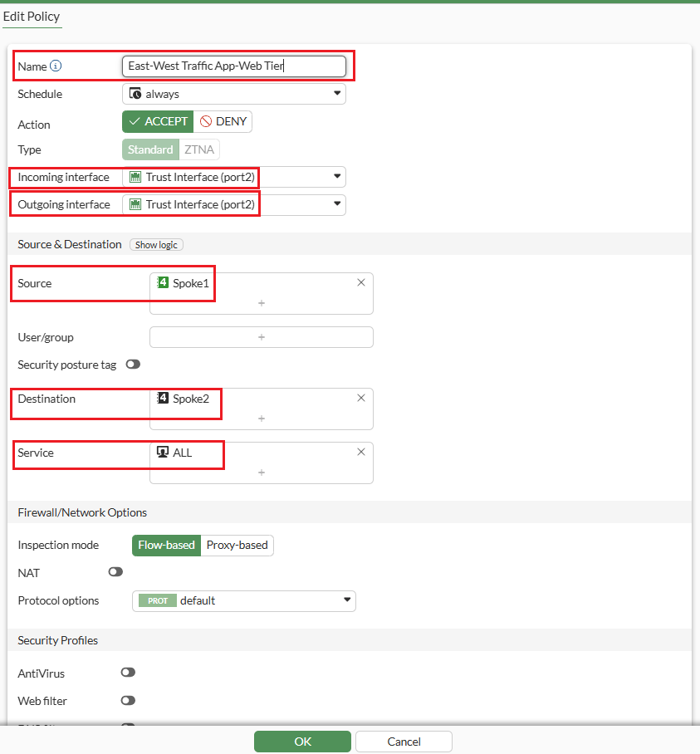This screenshot has width=700, height=754.
Task: Enable the AntiVirus security profile
Action: [x=128, y=673]
